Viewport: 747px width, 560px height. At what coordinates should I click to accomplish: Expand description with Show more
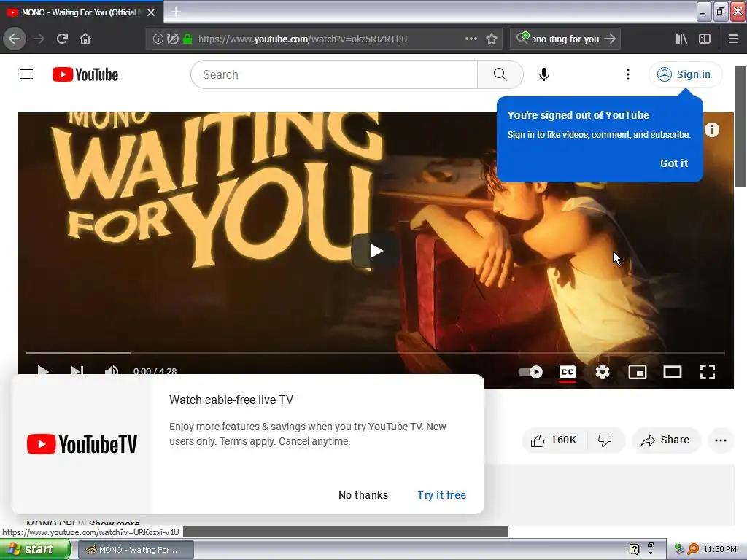[114, 522]
